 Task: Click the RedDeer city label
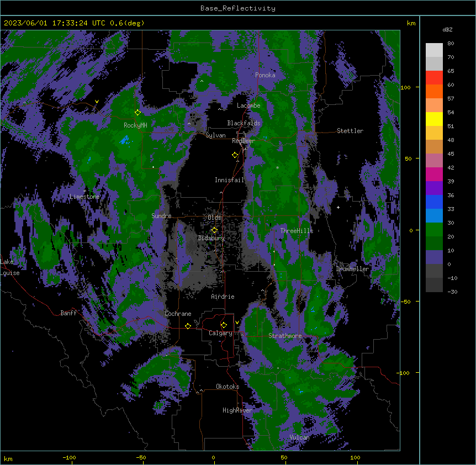pos(244,141)
